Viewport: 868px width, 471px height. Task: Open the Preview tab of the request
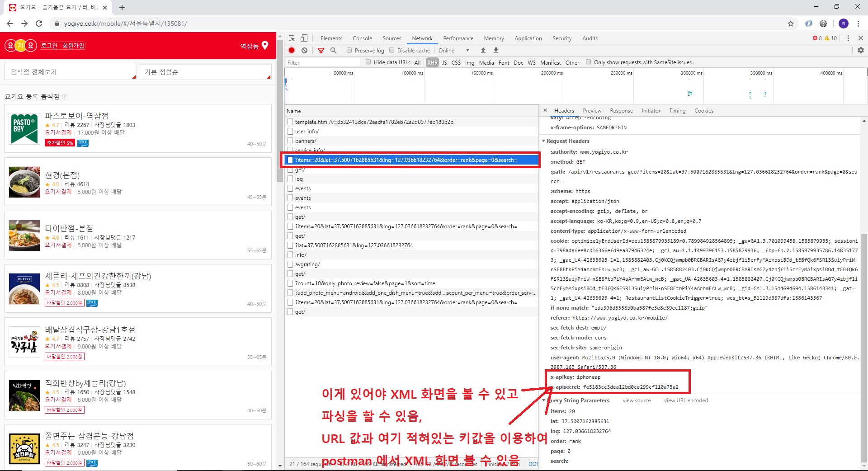(592, 111)
